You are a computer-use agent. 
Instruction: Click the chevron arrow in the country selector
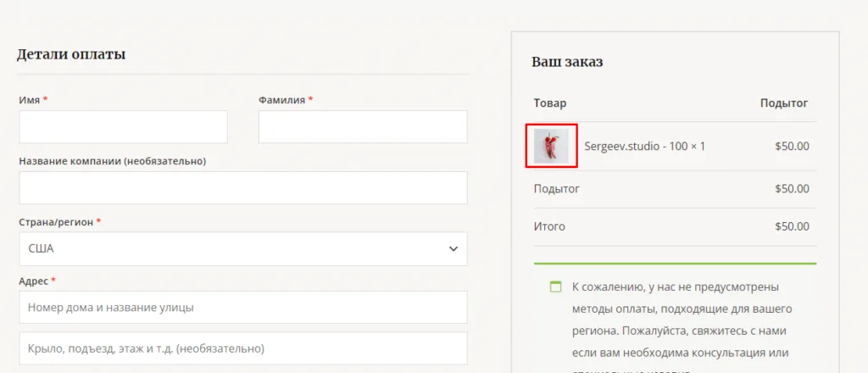point(453,249)
